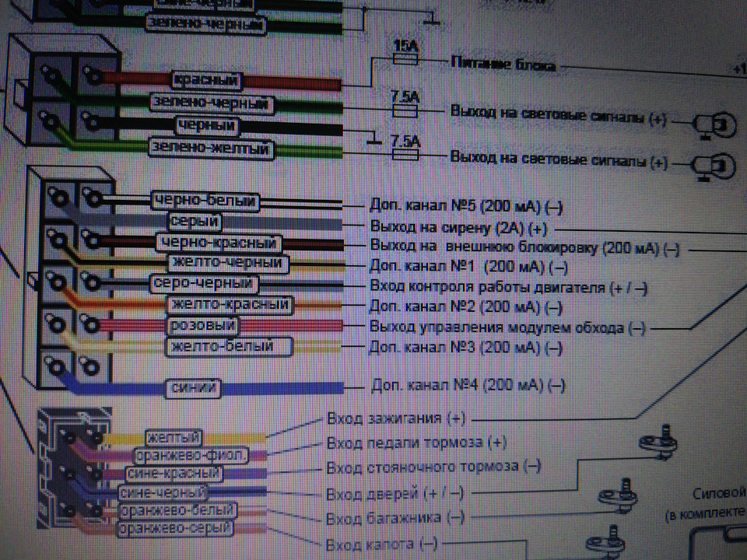Image resolution: width=747 pixels, height=560 pixels.
Task: Click the Вход зажигания (+) label
Action: click(393, 418)
